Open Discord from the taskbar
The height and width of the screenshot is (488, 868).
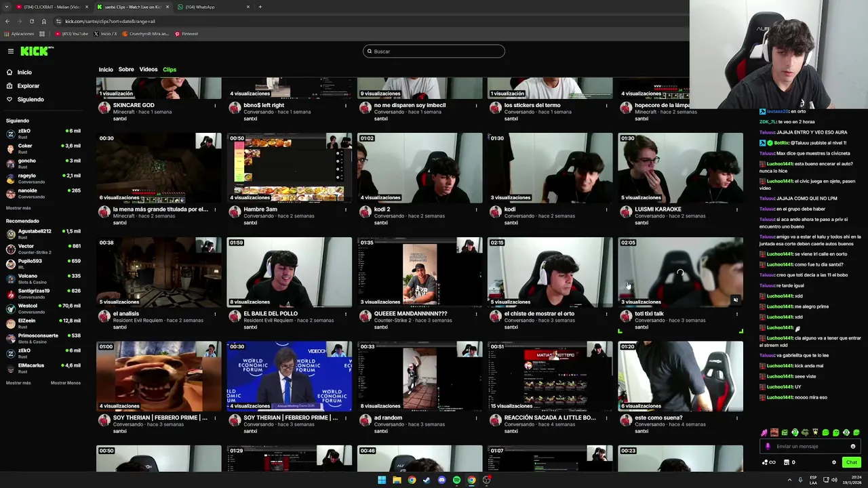[x=441, y=480]
